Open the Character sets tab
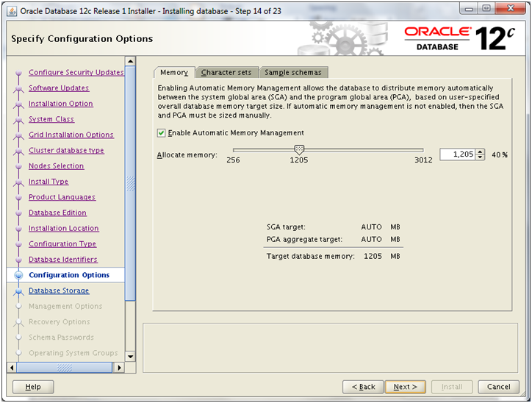 click(x=226, y=72)
